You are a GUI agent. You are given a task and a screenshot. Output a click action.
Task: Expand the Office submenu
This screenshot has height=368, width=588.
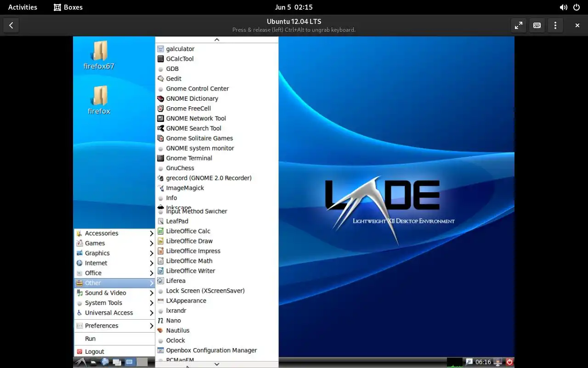[114, 273]
